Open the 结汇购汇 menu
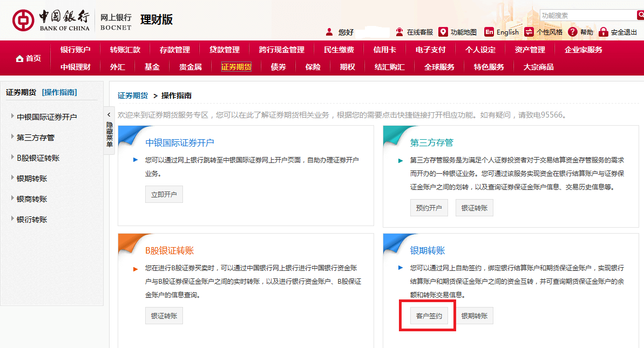Image resolution: width=644 pixels, height=348 pixels. tap(389, 67)
